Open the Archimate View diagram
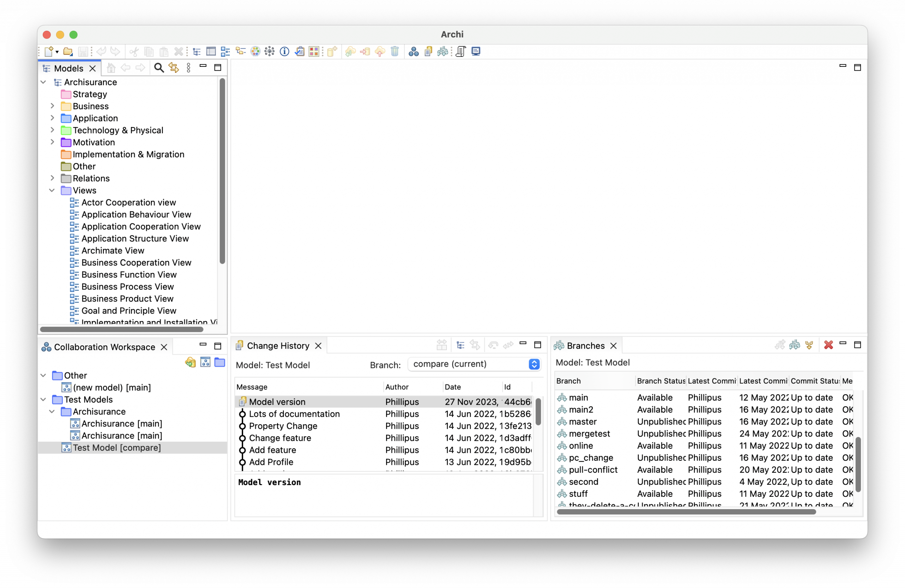Screen dimensions: 905x588 (112, 251)
